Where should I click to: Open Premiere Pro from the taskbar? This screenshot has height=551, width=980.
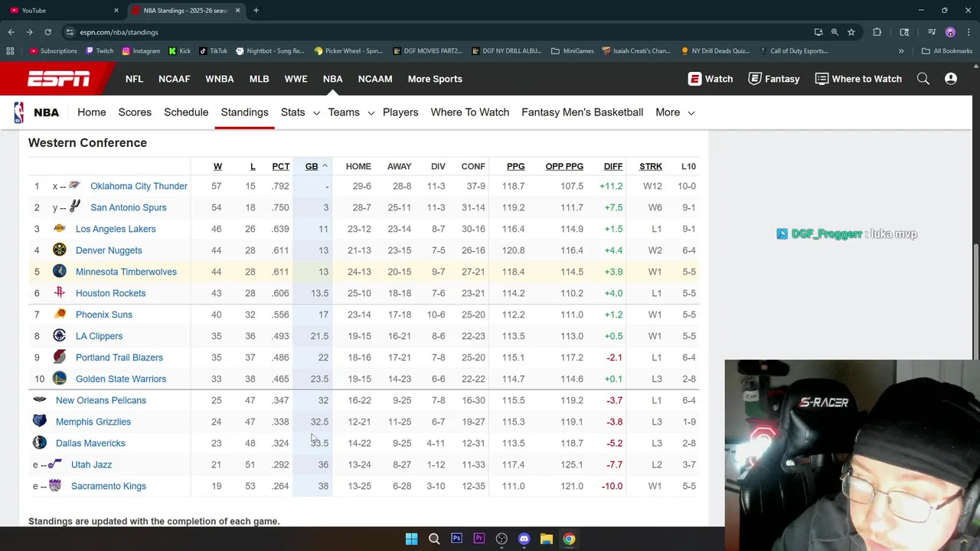click(479, 539)
